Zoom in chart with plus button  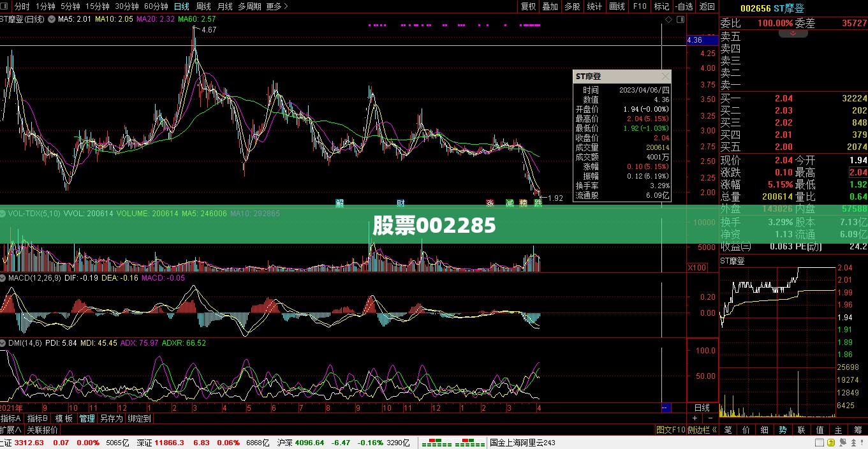695,418
